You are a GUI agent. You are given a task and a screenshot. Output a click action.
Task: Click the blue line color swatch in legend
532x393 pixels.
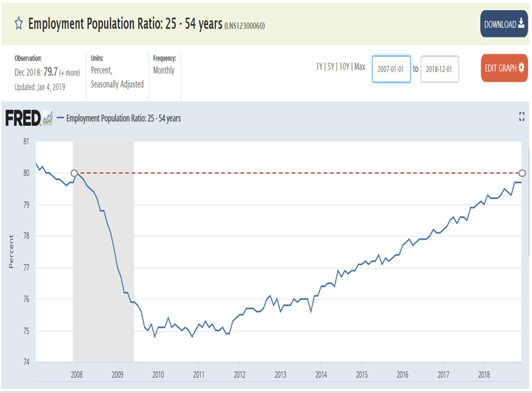[x=60, y=118]
